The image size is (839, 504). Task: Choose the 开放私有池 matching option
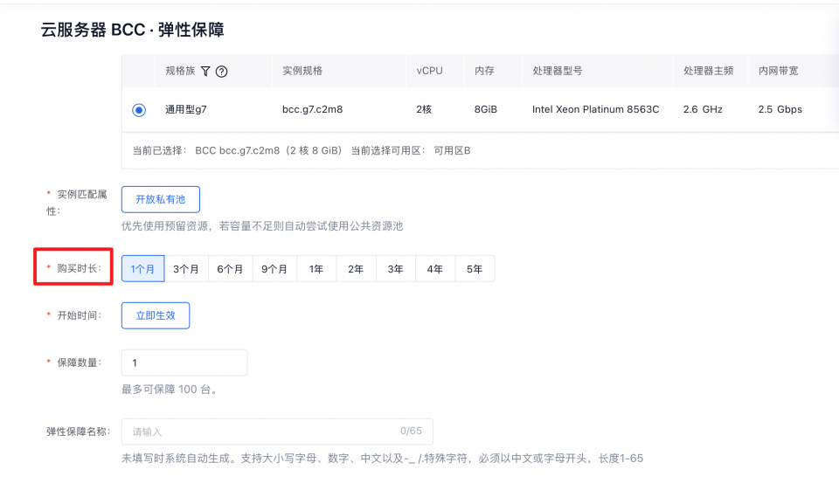tap(161, 199)
